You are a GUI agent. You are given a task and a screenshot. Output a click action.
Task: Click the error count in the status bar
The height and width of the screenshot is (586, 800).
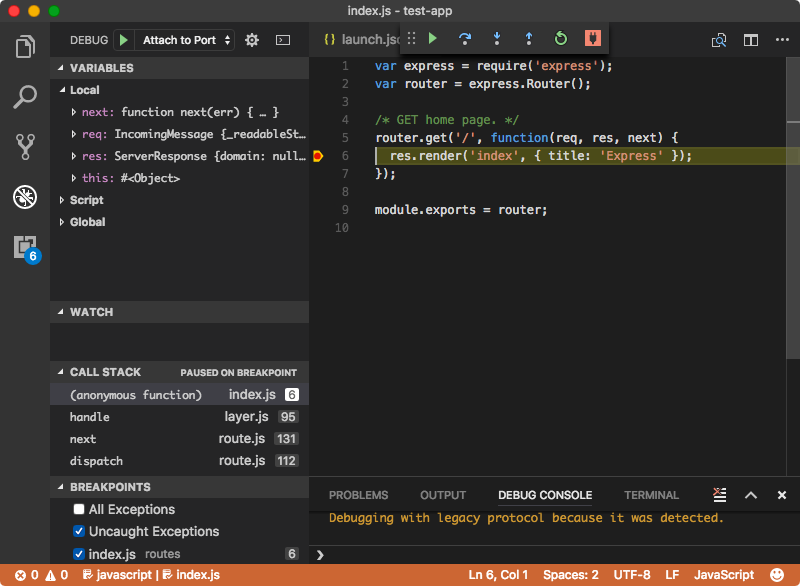[27, 575]
